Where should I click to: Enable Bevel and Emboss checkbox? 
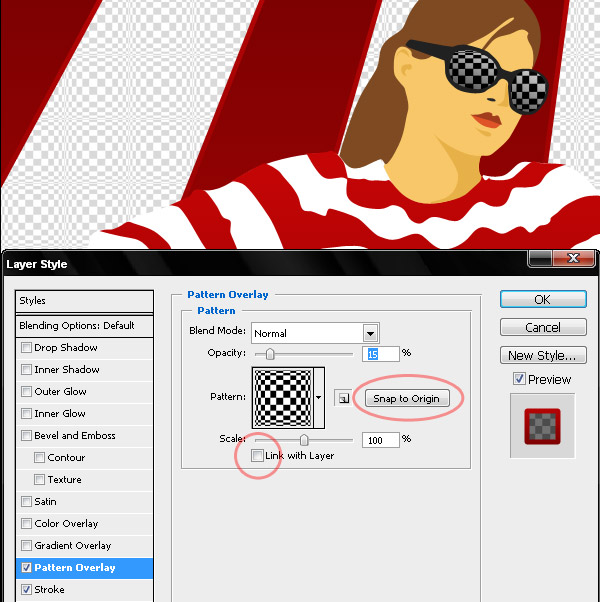tap(26, 435)
